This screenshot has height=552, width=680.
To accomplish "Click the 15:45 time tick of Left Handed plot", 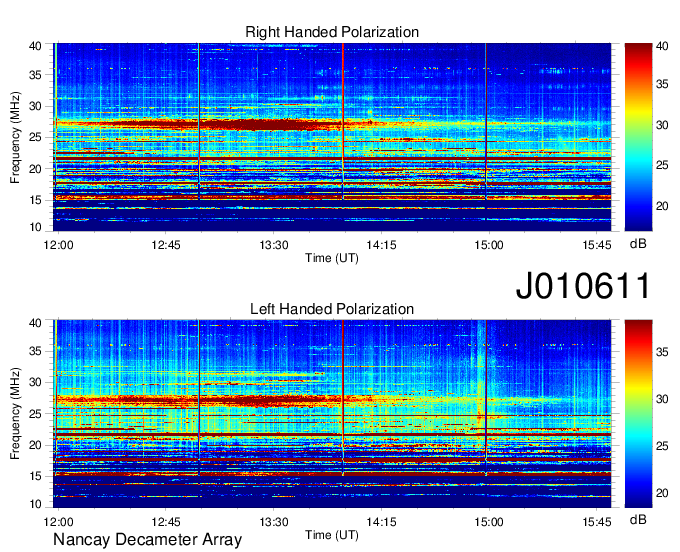I will coord(597,522).
